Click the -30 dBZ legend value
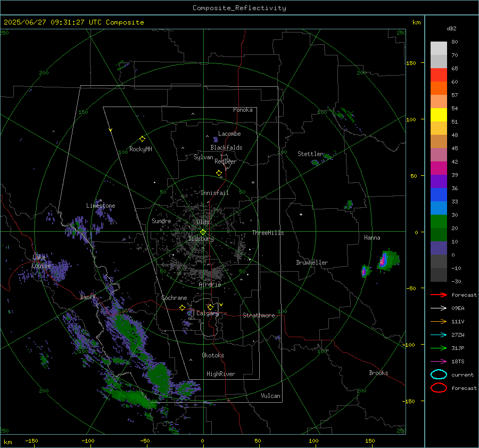The width and height of the screenshot is (479, 448). coord(456,281)
